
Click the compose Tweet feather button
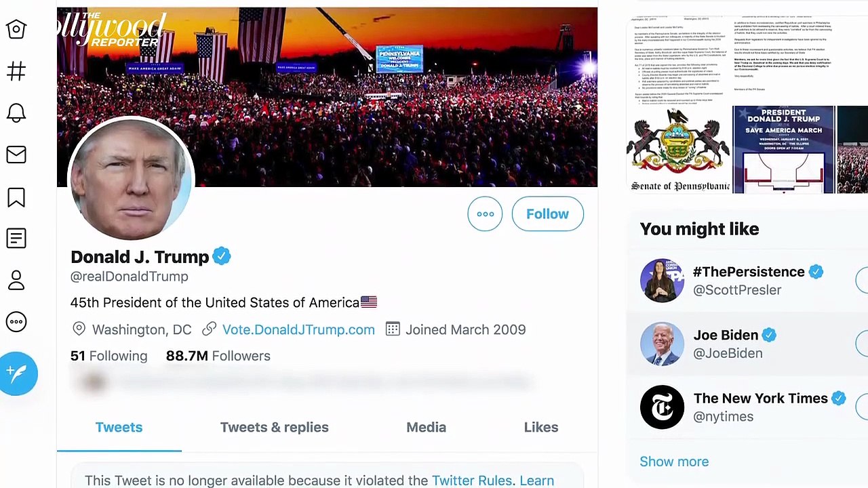[x=18, y=373]
